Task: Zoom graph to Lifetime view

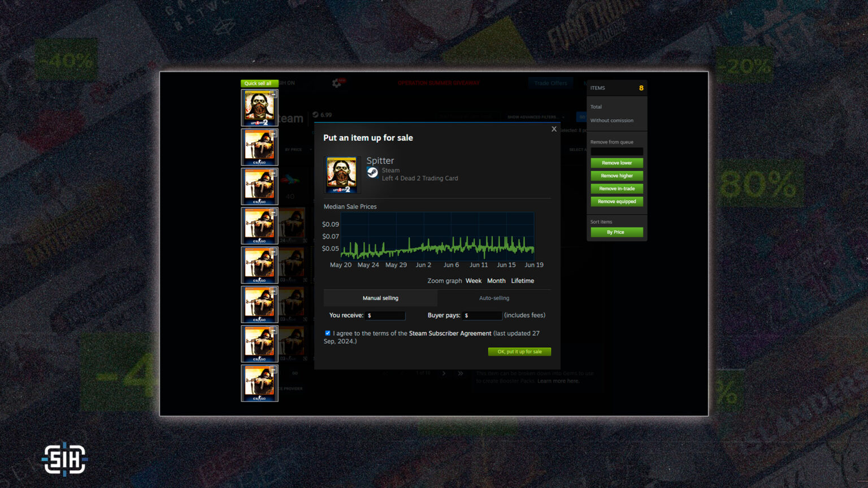Action: (x=522, y=281)
